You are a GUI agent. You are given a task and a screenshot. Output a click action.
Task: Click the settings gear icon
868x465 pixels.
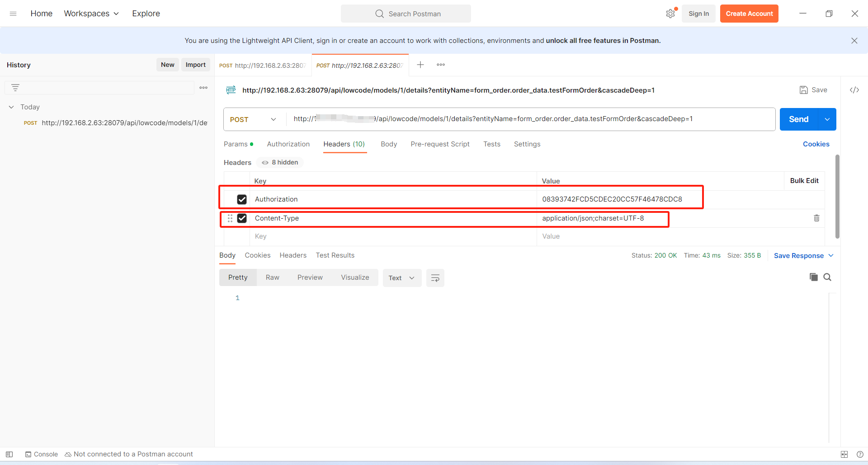click(670, 14)
